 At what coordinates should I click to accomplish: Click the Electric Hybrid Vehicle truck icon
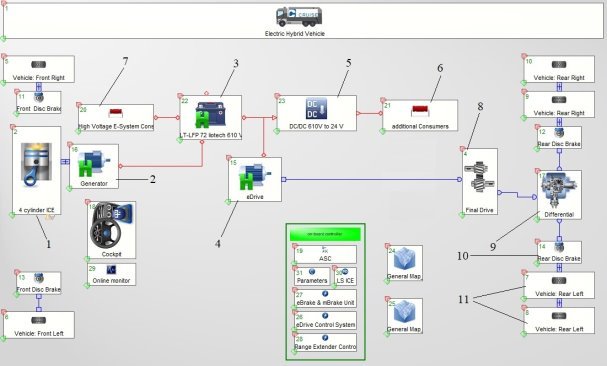pyautogui.click(x=299, y=17)
